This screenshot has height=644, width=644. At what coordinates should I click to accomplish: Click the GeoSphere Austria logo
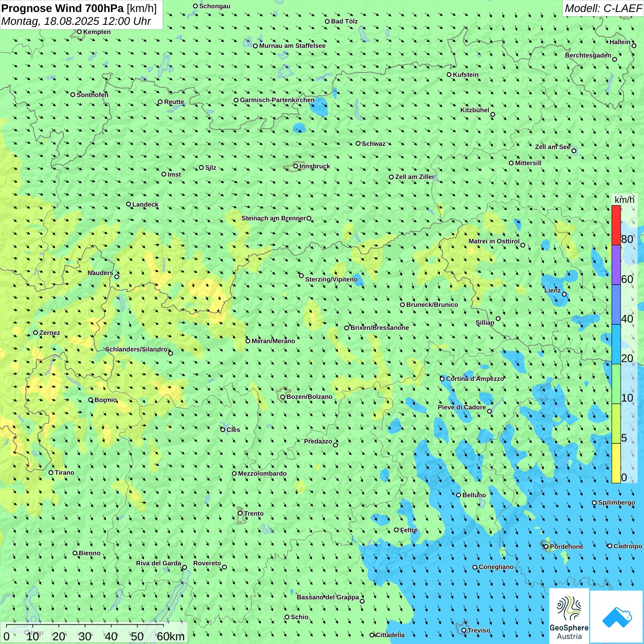pyautogui.click(x=569, y=616)
